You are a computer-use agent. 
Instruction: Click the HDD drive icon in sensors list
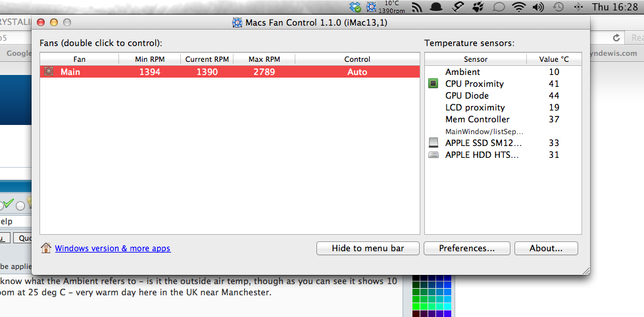pos(433,155)
